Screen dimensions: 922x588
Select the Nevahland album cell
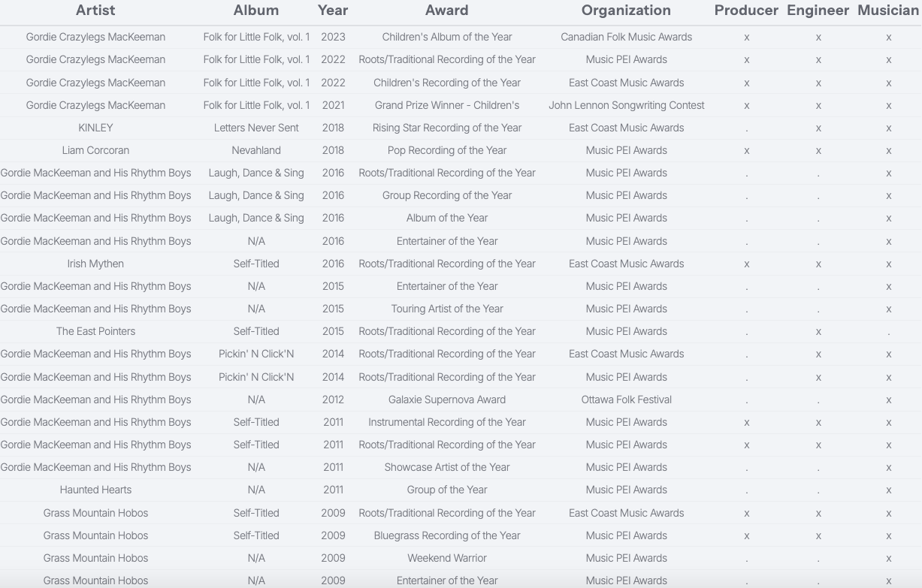(256, 150)
